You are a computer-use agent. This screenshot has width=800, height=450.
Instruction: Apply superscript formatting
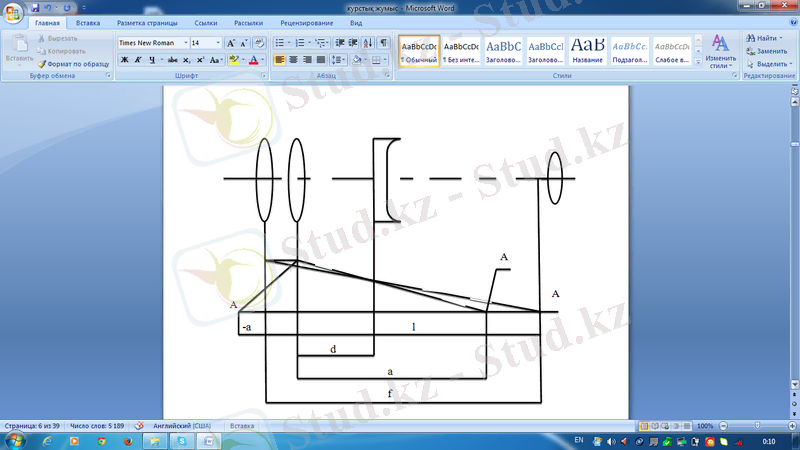(201, 60)
